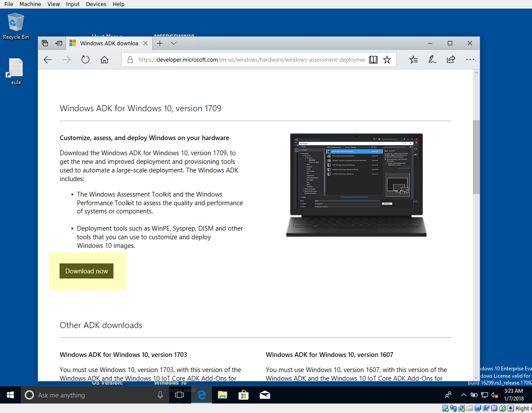Open File Explorer from the taskbar
Image resolution: width=532 pixels, height=413 pixels.
[223, 395]
